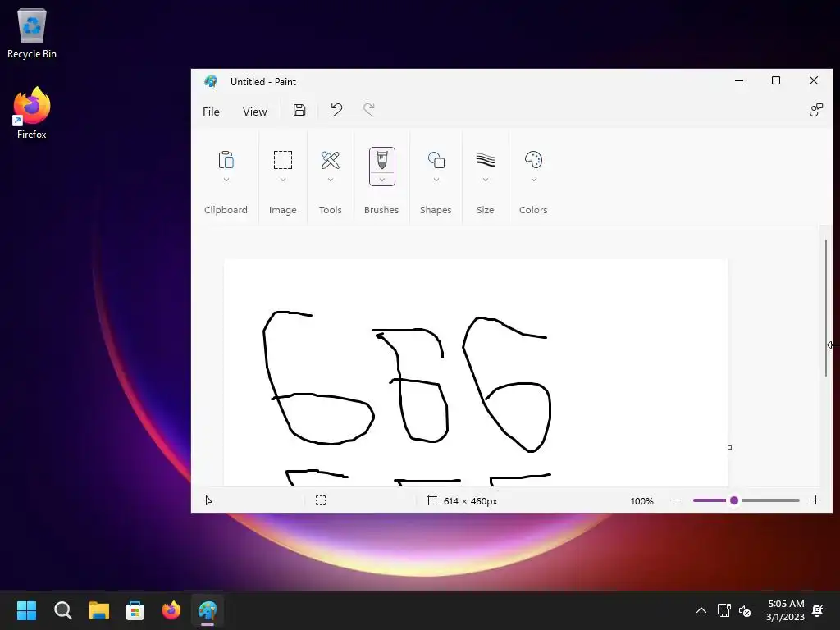
Task: Click the Paint taskbar icon
Action: 208,610
